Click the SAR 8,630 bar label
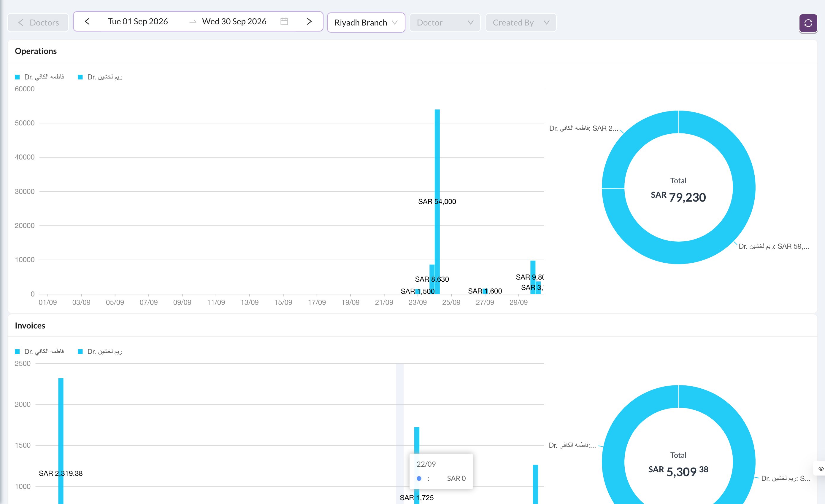 [x=431, y=279]
